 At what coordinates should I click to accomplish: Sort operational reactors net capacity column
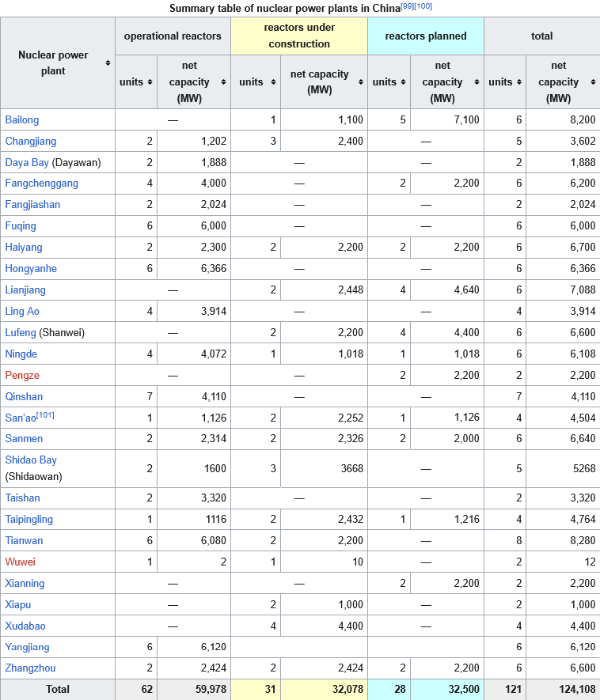coord(223,81)
